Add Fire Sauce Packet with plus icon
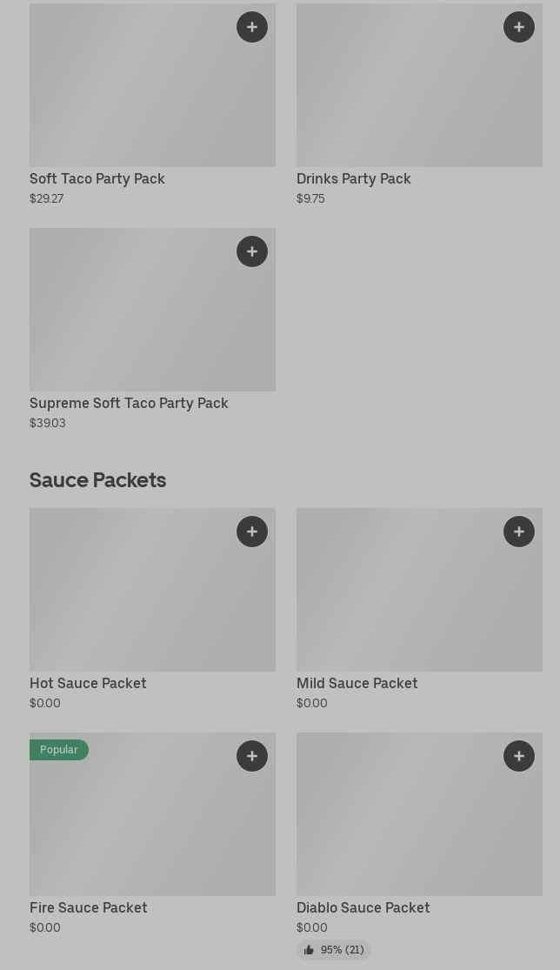 pos(252,756)
